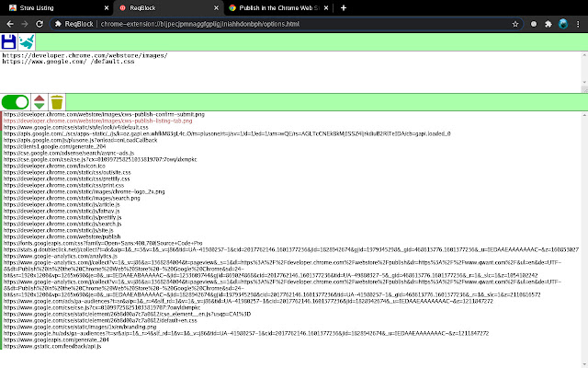
Task: Select the developer.chrome.com/favicon.ico request
Action: (x=54, y=166)
